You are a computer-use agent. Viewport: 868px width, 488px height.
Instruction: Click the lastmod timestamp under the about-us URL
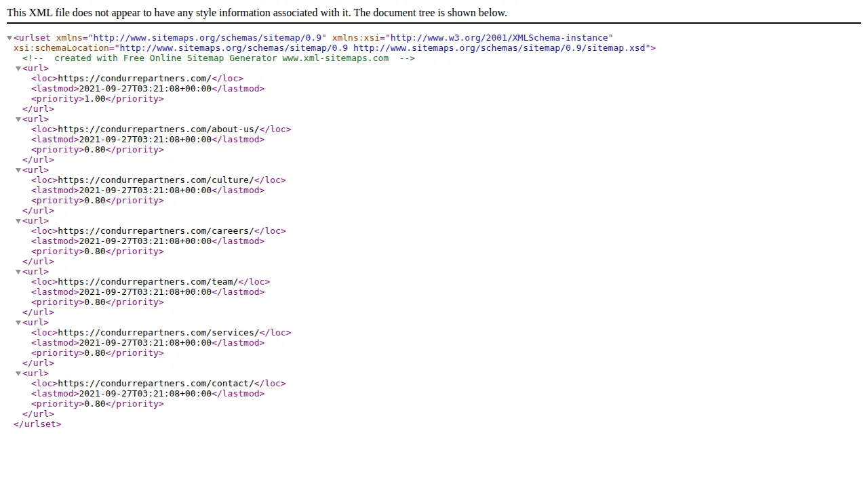(x=145, y=140)
